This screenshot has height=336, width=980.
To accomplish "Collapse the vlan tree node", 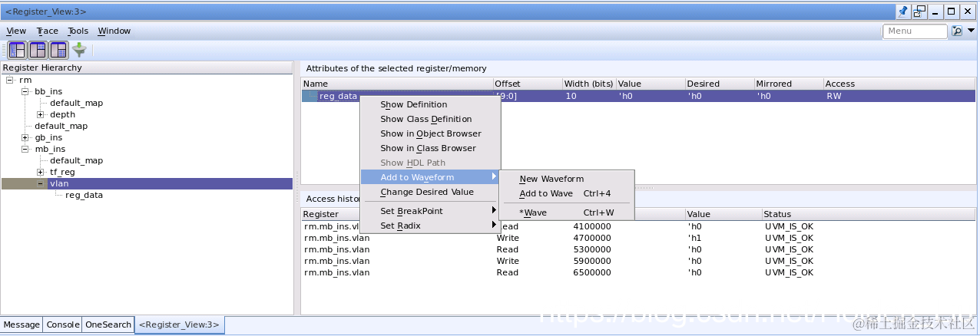I will tap(40, 183).
